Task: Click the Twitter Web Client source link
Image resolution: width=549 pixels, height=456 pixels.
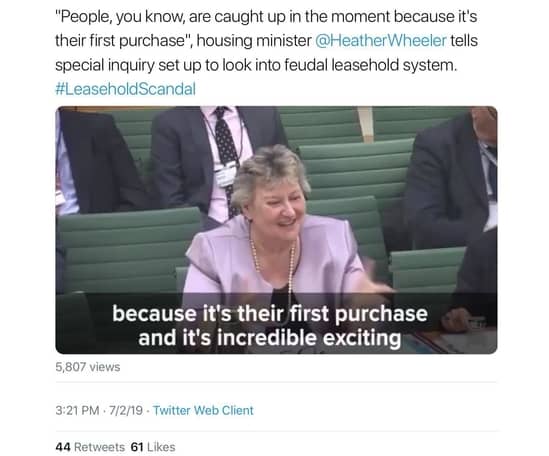Action: [203, 410]
